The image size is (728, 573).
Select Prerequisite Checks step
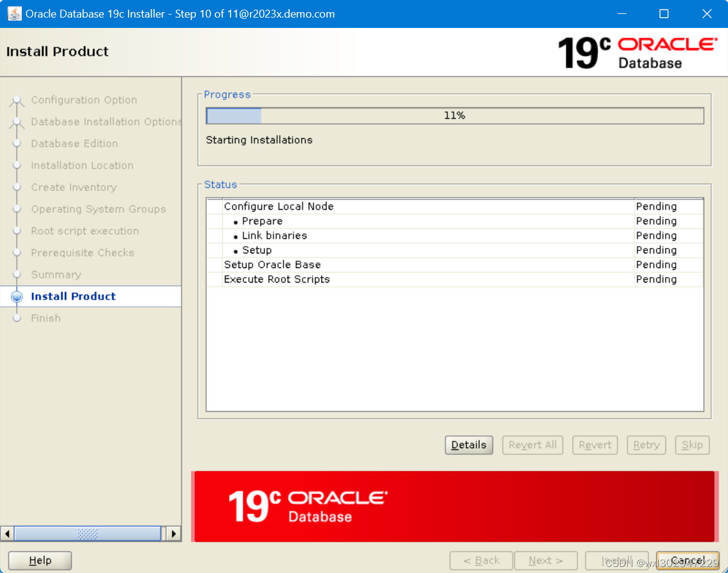(x=83, y=253)
